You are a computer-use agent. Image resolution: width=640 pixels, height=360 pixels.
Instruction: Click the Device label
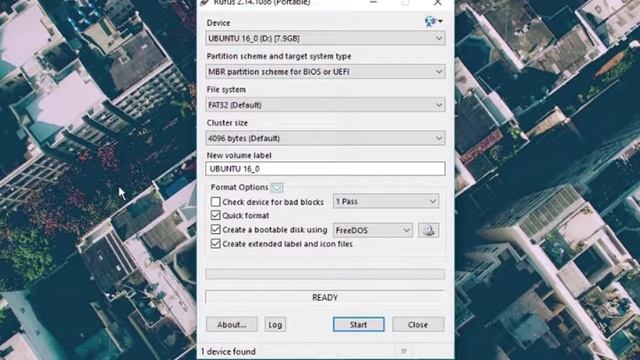click(x=218, y=23)
